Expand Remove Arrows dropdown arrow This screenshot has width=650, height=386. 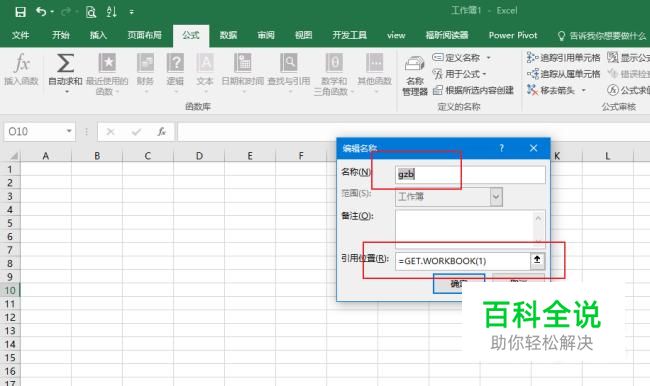pos(584,90)
